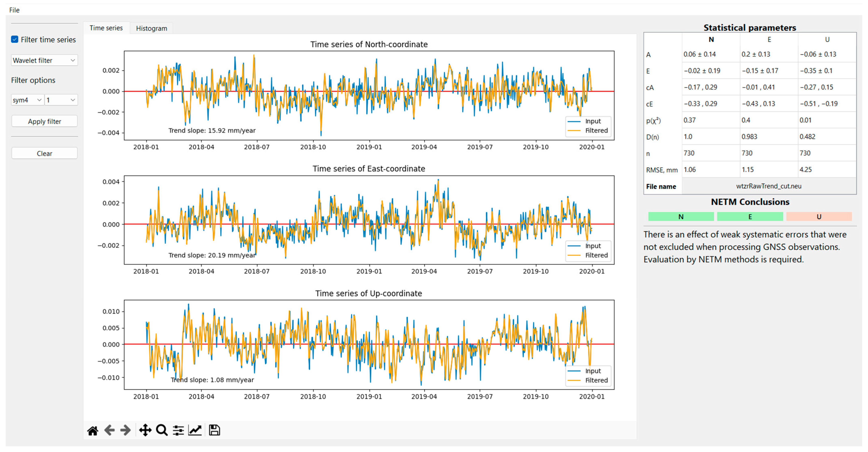Open the File menu
Screen dimensions: 868x452
pyautogui.click(x=14, y=10)
